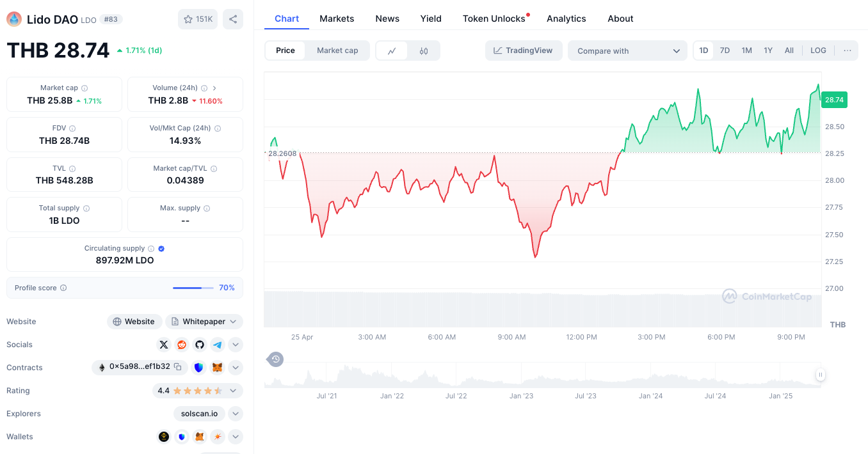868x454 pixels.
Task: Open the Markets tab
Action: click(337, 19)
